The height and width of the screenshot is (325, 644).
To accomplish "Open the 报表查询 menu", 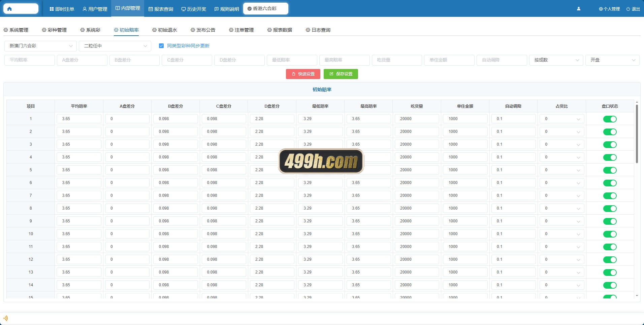I will (161, 9).
